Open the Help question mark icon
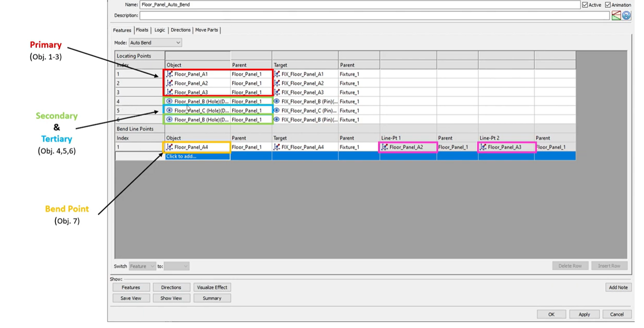This screenshot has width=644, height=328. (x=626, y=15)
